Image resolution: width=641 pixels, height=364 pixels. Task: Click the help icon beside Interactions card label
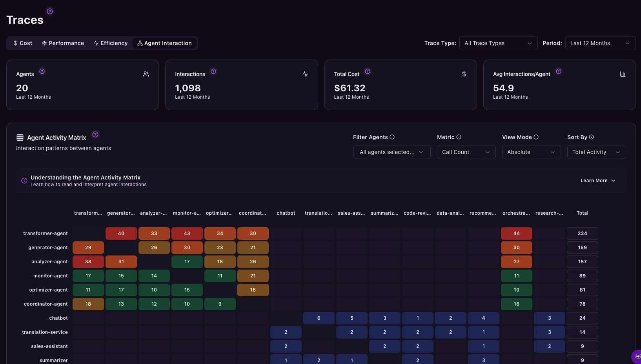pos(213,71)
